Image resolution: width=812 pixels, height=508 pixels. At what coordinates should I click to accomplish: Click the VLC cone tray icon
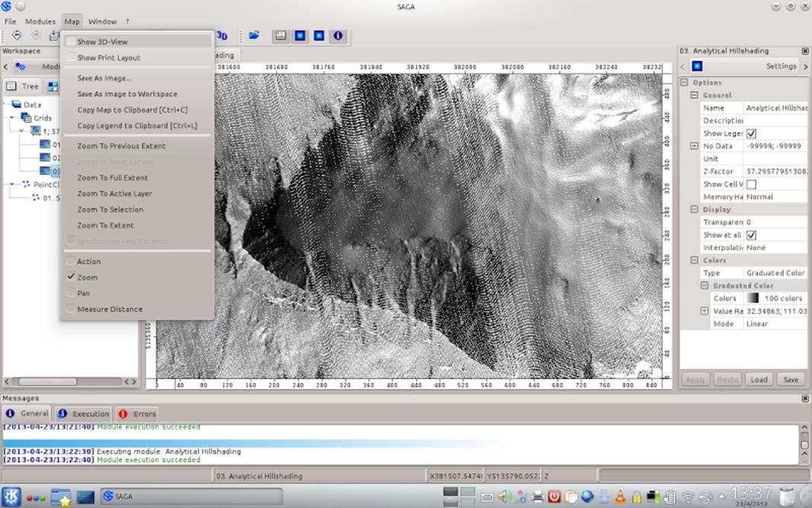tap(619, 497)
